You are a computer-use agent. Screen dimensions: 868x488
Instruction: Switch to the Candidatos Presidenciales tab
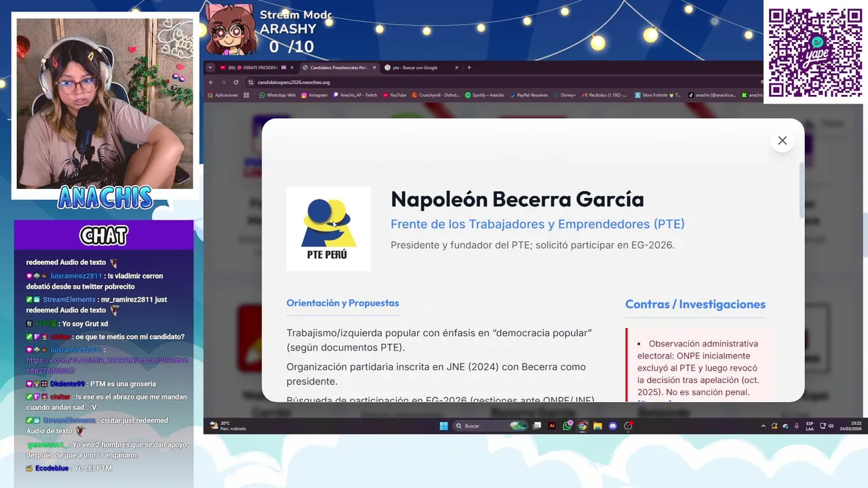coord(338,68)
